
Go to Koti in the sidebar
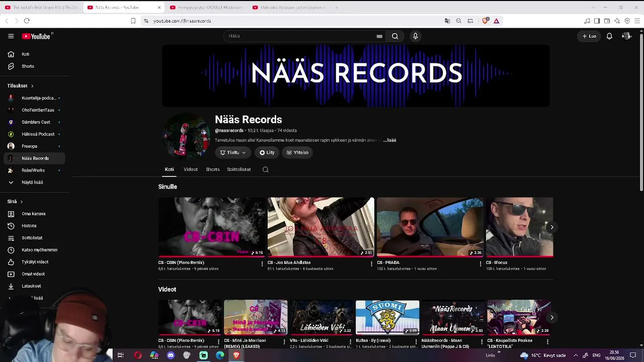click(34, 54)
